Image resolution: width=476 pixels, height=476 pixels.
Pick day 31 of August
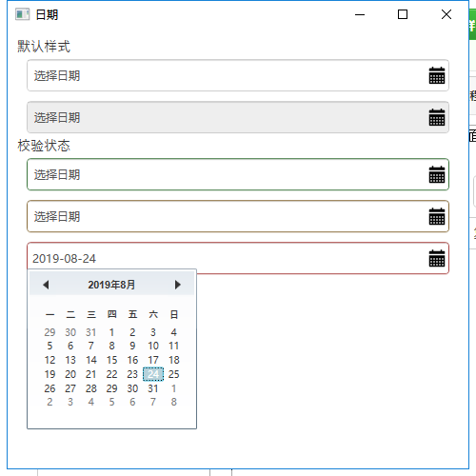[153, 388]
